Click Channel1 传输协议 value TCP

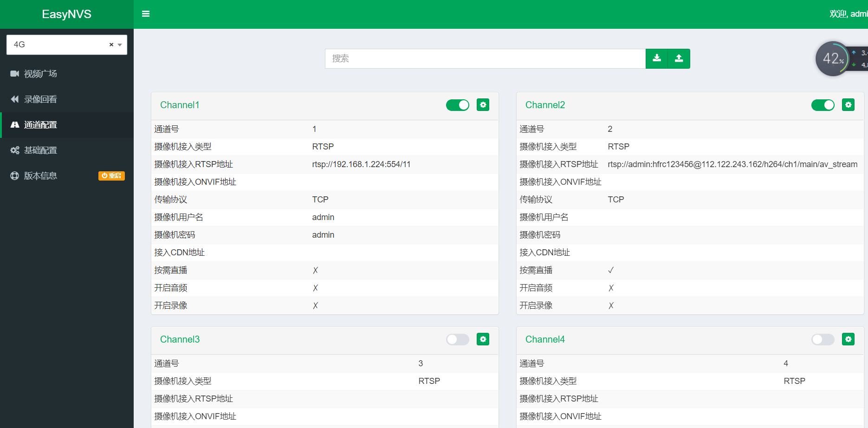320,200
